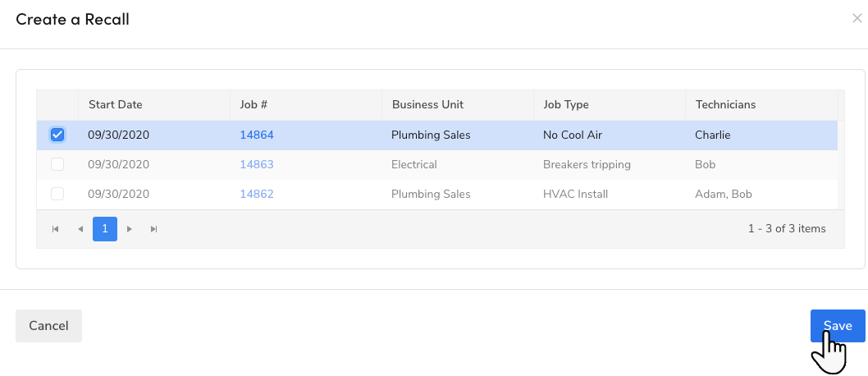Save the recall

[x=837, y=326]
